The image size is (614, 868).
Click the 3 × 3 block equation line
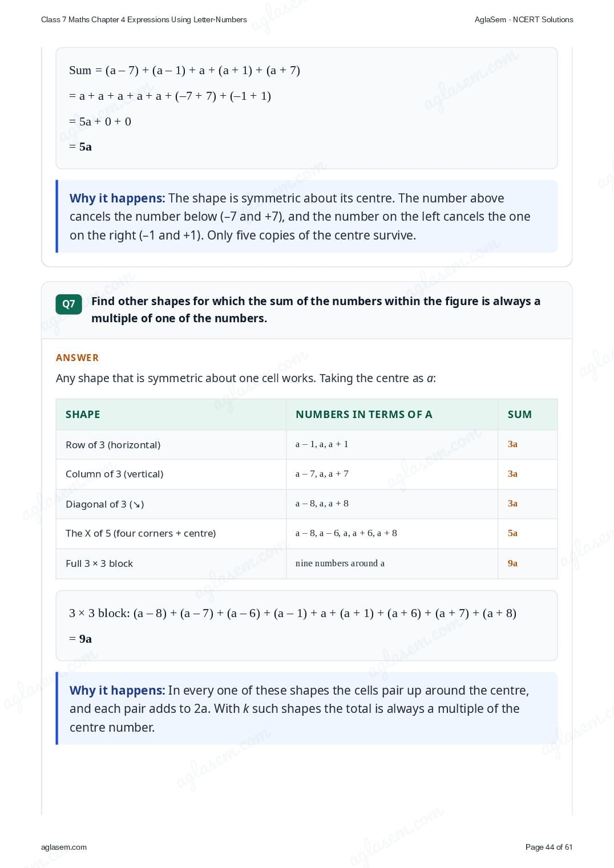click(x=293, y=613)
